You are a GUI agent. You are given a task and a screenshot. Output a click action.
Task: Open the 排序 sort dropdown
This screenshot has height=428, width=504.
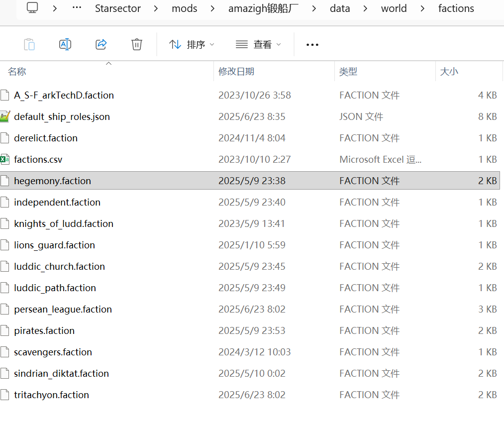tap(192, 45)
